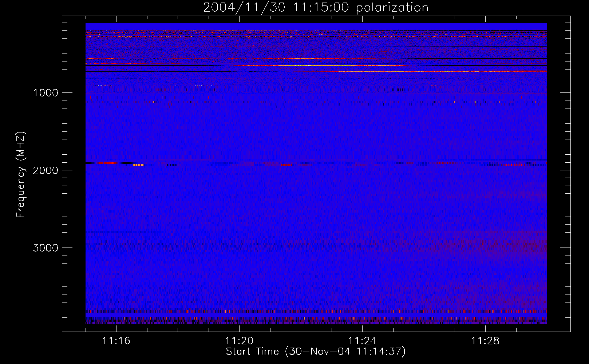
Task: Click the 11:16 time tick label
Action: click(x=116, y=341)
